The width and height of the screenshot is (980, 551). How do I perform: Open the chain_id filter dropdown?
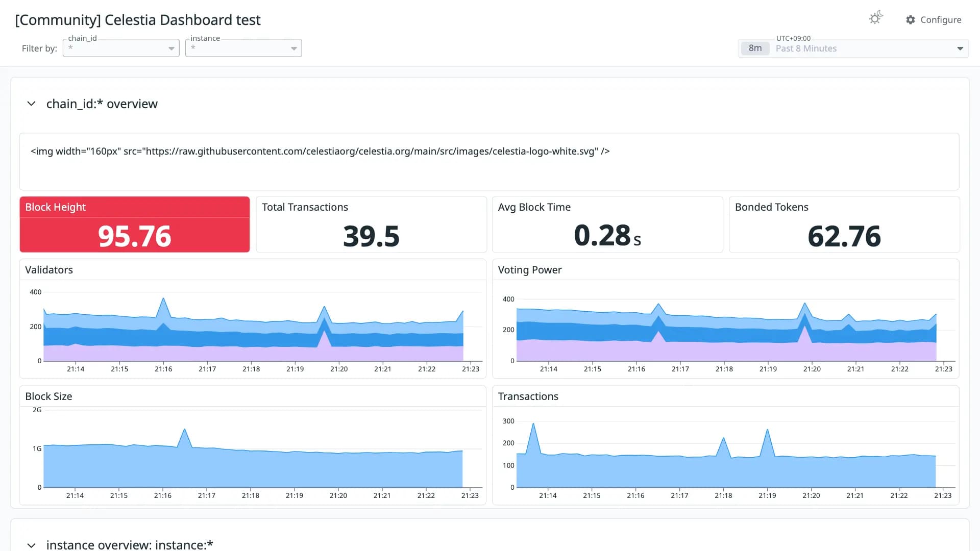click(121, 48)
